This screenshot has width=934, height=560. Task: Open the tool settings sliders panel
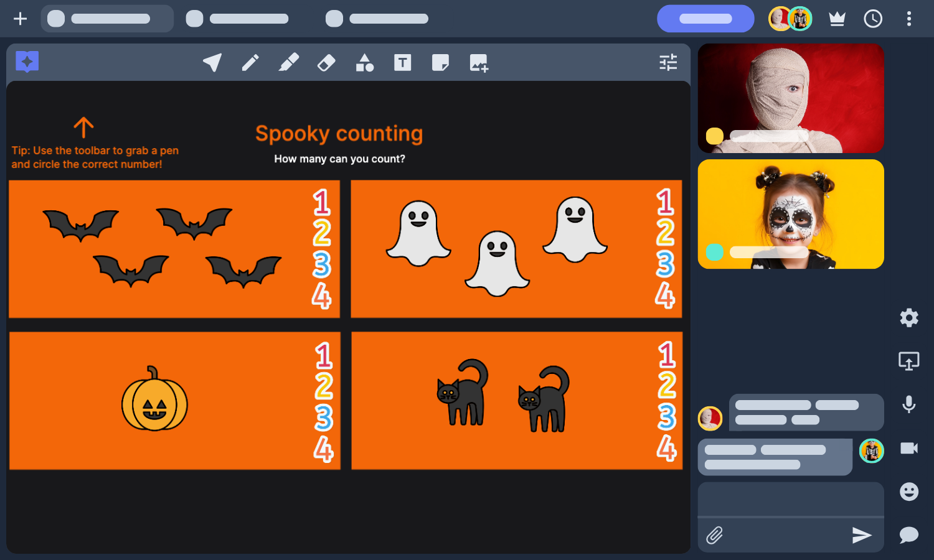point(668,62)
